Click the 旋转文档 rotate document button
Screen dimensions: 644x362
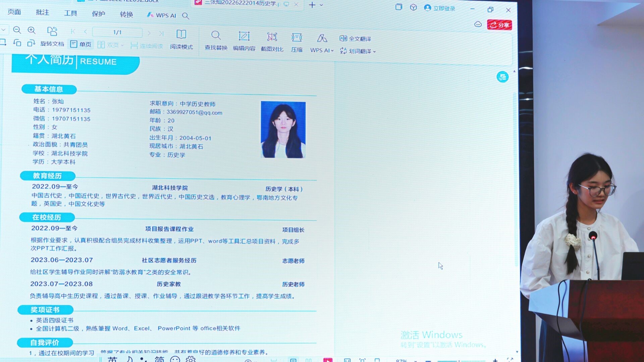coord(52,43)
